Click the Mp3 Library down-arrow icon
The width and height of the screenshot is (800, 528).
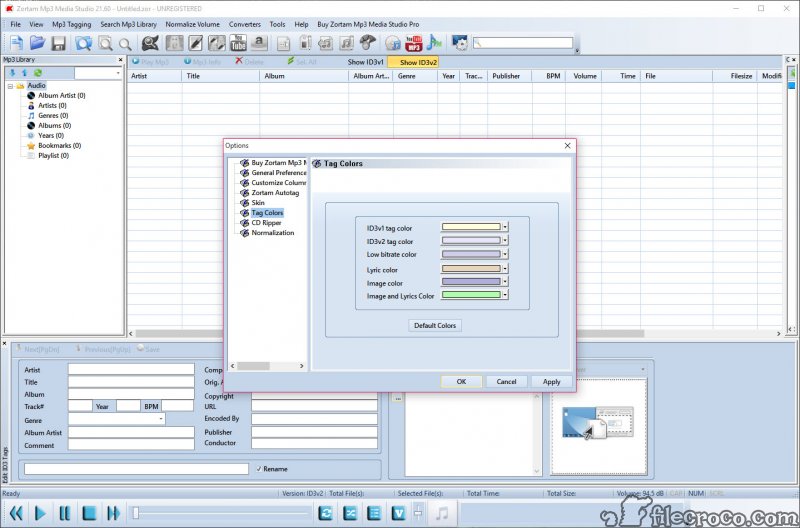[13, 73]
